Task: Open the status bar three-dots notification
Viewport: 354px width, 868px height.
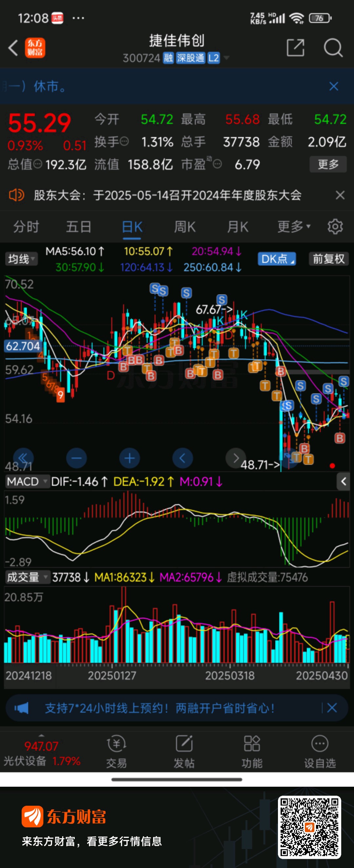Action: pos(78,18)
